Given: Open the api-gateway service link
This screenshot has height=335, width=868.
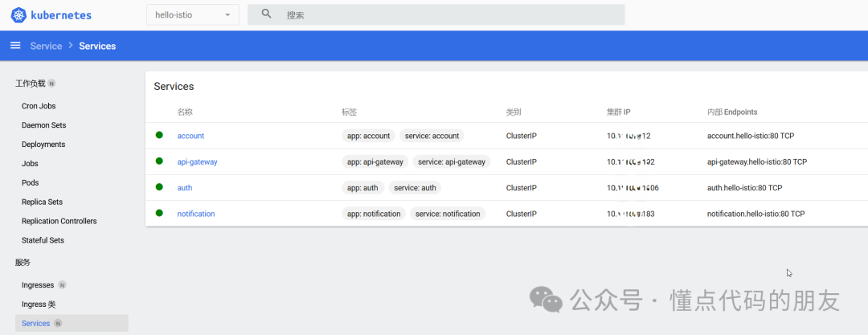Looking at the screenshot, I should [197, 161].
